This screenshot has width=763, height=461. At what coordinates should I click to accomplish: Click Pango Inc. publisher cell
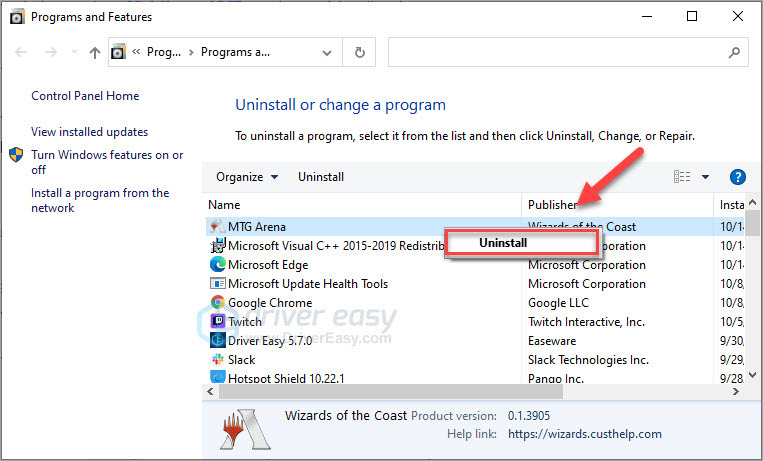click(556, 378)
